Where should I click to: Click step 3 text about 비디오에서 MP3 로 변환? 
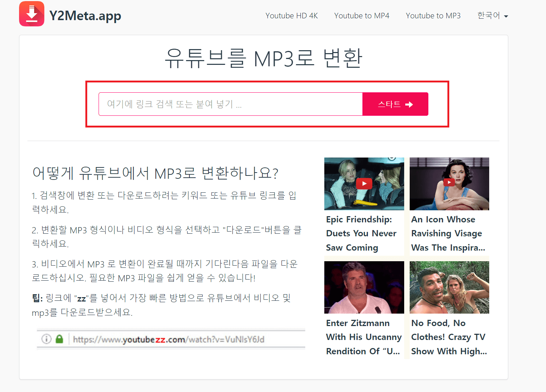[165, 270]
